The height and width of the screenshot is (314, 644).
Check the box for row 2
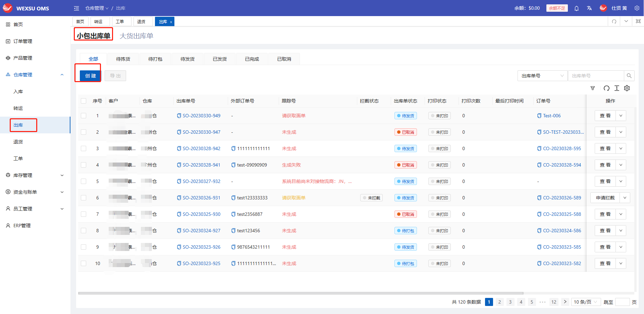tap(84, 132)
